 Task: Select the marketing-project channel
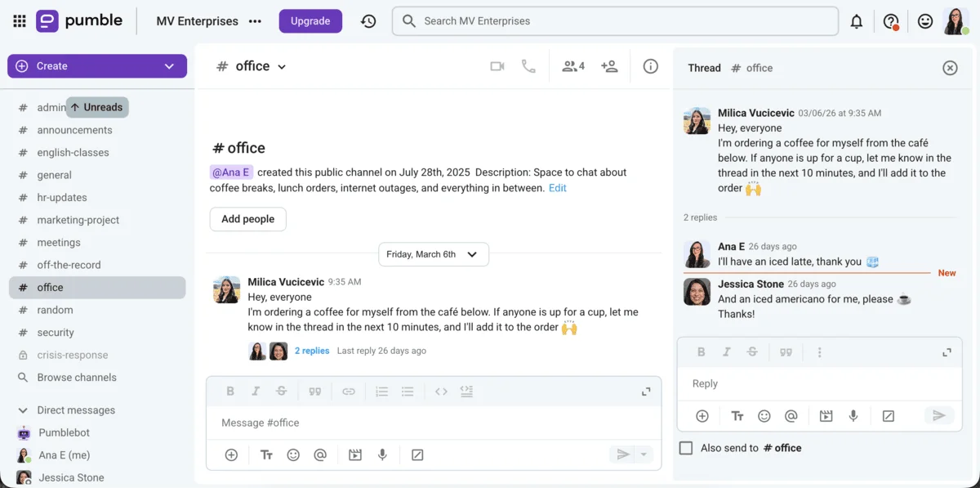(x=78, y=220)
